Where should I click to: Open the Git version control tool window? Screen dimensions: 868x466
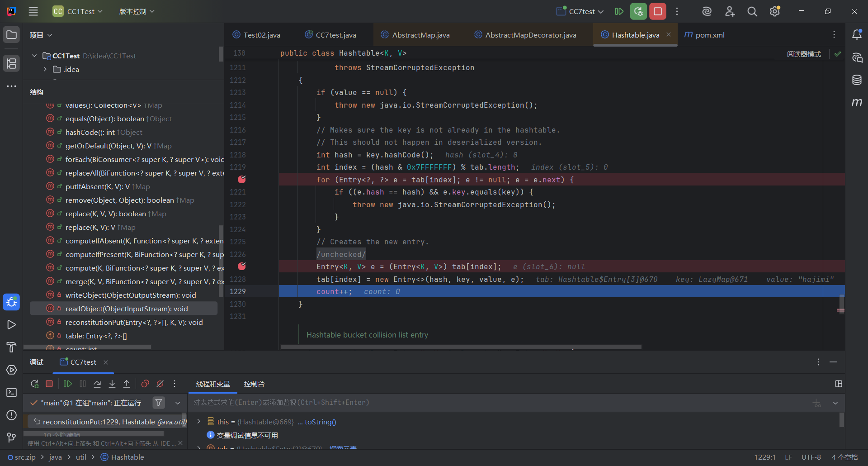(x=12, y=437)
